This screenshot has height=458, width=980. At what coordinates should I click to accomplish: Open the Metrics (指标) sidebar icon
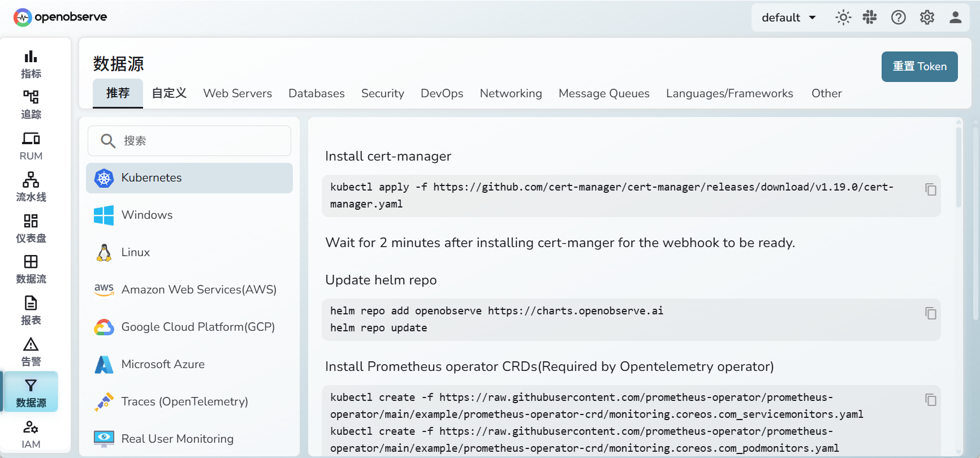point(31,64)
